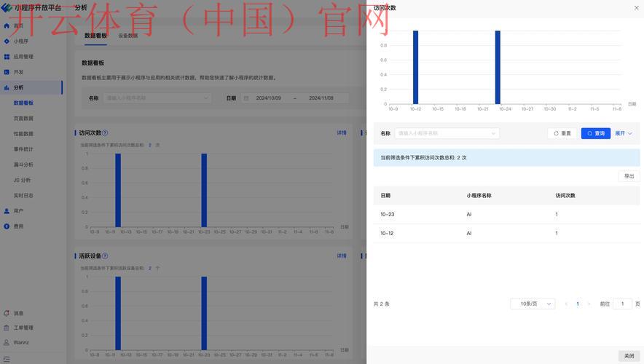This screenshot has width=644, height=364.
Task: Open JS 分析 in the sidebar
Action: pyautogui.click(x=22, y=180)
